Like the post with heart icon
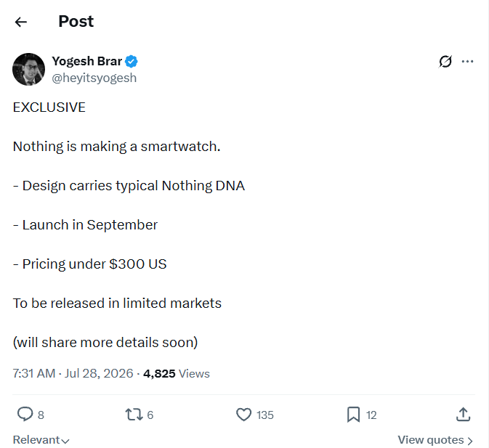This screenshot has width=489, height=448. pyautogui.click(x=243, y=415)
